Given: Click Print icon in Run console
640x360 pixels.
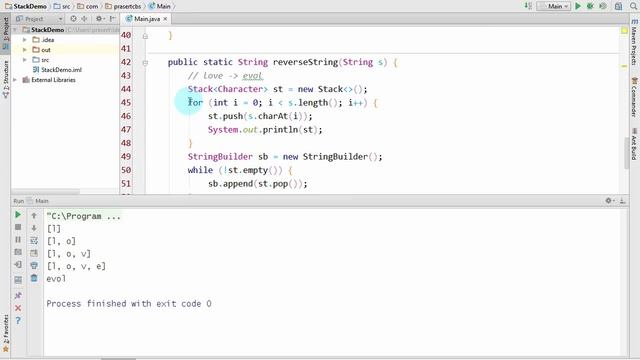Looking at the screenshot, I should (x=34, y=266).
